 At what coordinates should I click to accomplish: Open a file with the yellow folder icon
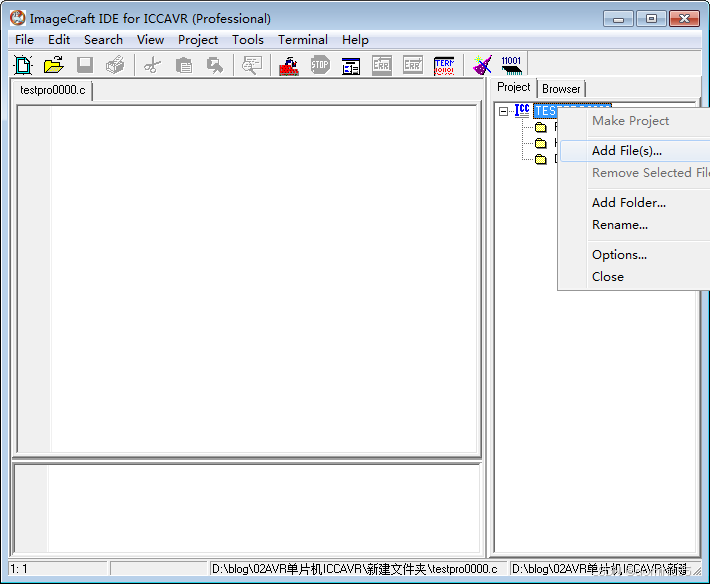tap(54, 65)
